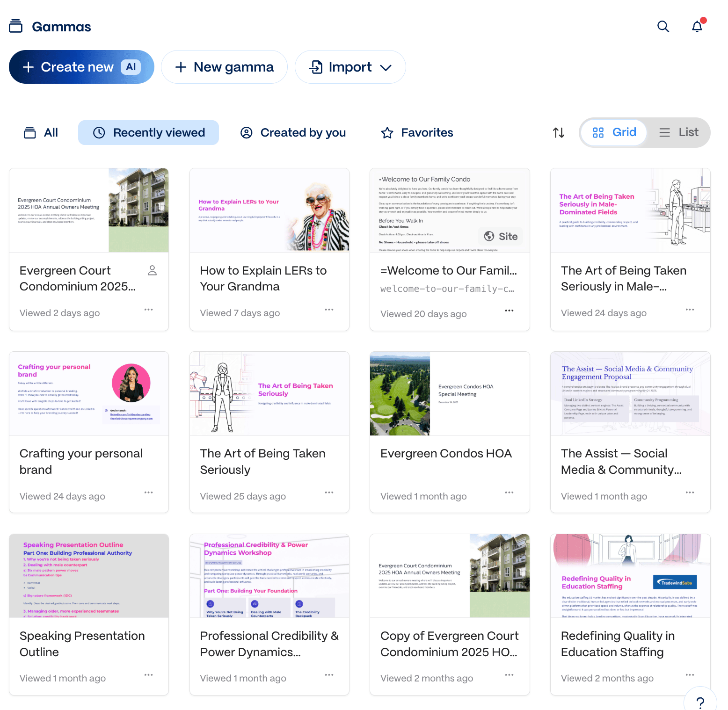This screenshot has height=710, width=728.
Task: Open more options for Speaking Presentation Outline
Action: tap(149, 675)
